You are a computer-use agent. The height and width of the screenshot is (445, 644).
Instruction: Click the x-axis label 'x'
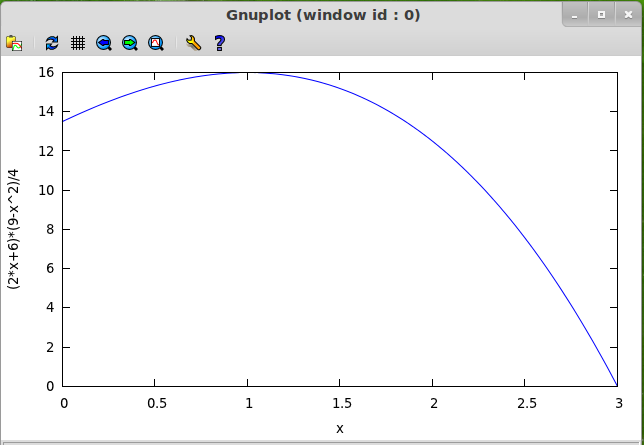[340, 428]
